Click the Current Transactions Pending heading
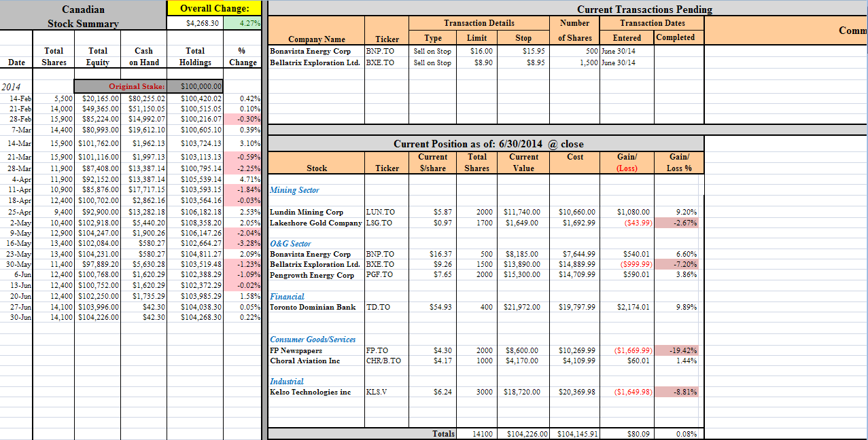The image size is (868, 440). (644, 9)
